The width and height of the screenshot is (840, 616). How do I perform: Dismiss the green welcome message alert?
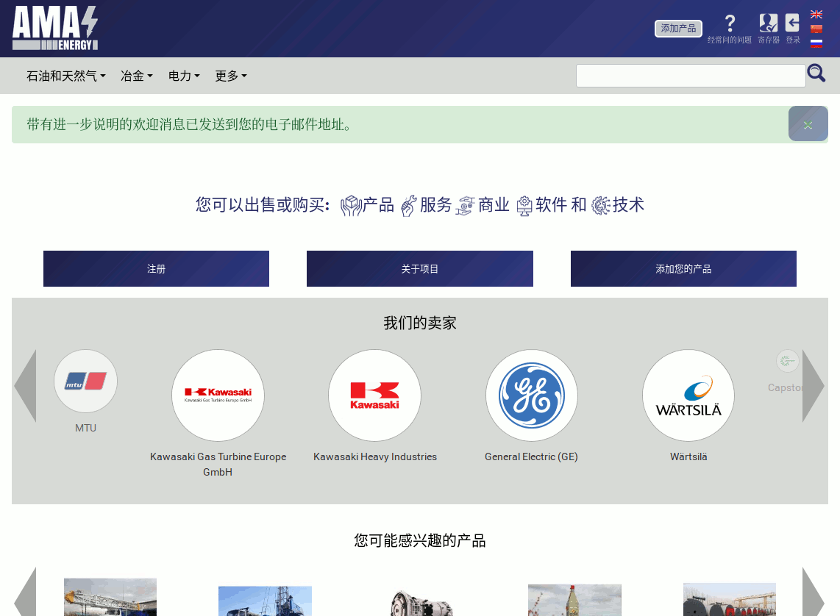click(x=808, y=124)
